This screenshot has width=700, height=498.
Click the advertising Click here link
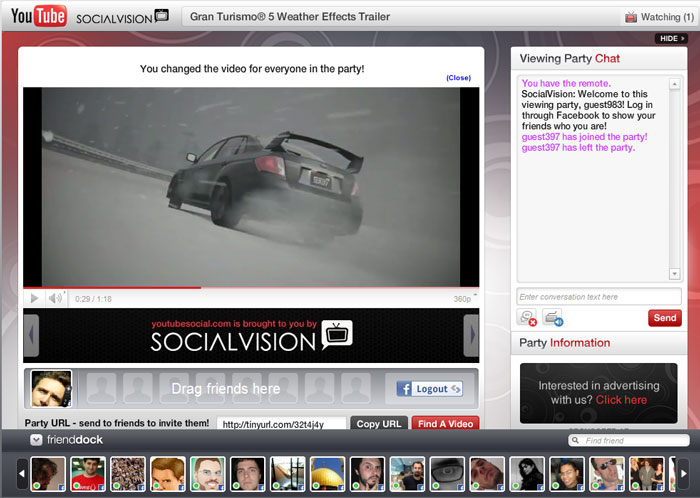tap(621, 400)
